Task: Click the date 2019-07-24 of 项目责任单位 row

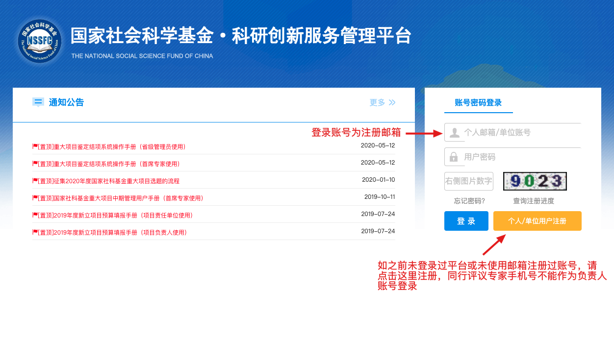Action: pyautogui.click(x=378, y=214)
